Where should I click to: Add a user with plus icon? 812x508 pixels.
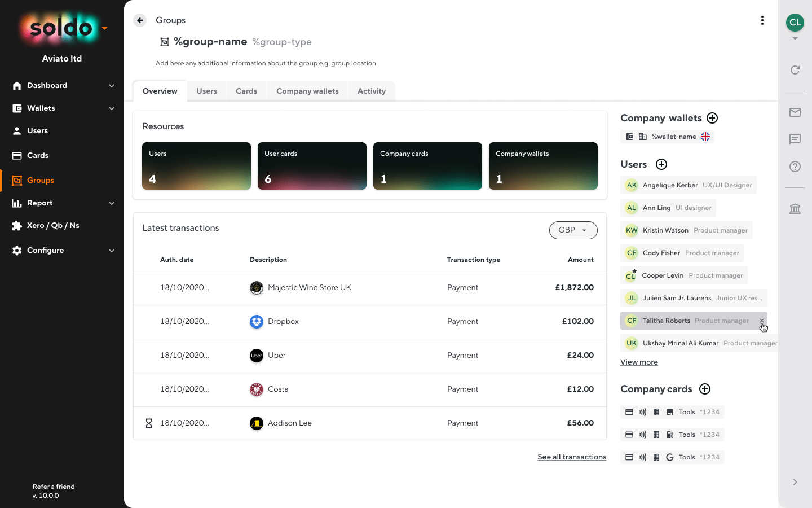(x=661, y=164)
